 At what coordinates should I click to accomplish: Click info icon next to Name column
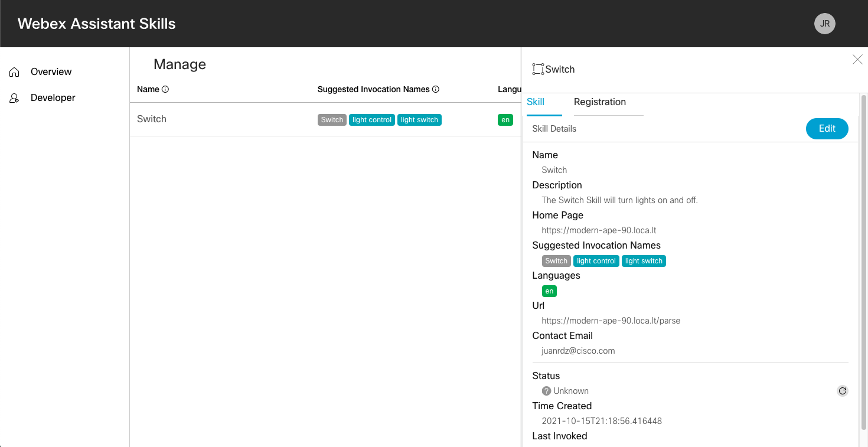tap(165, 89)
